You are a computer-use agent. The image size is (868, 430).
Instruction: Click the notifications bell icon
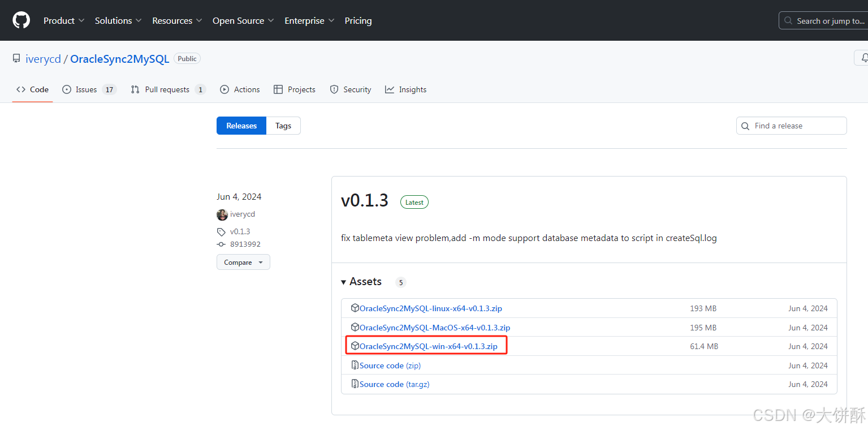pyautogui.click(x=864, y=58)
